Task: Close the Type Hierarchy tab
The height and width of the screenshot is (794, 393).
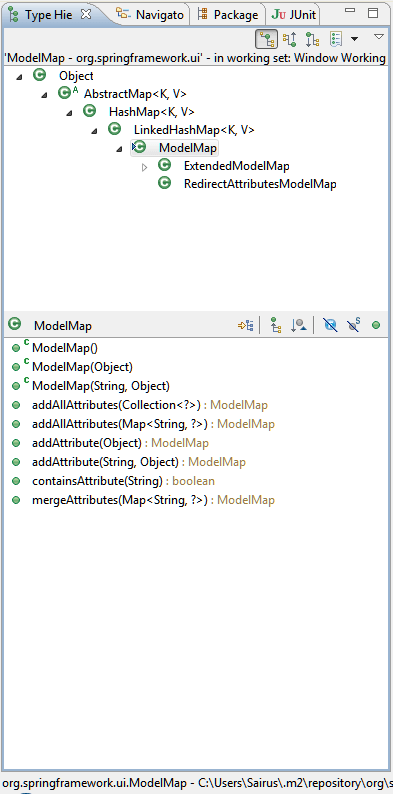Action: 86,14
